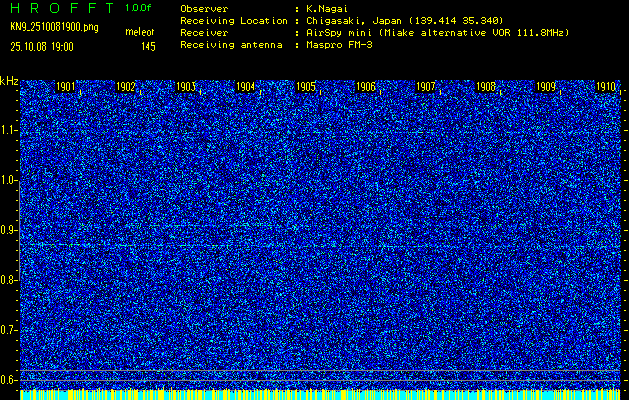Click the 1.00f version label

[x=139, y=7]
